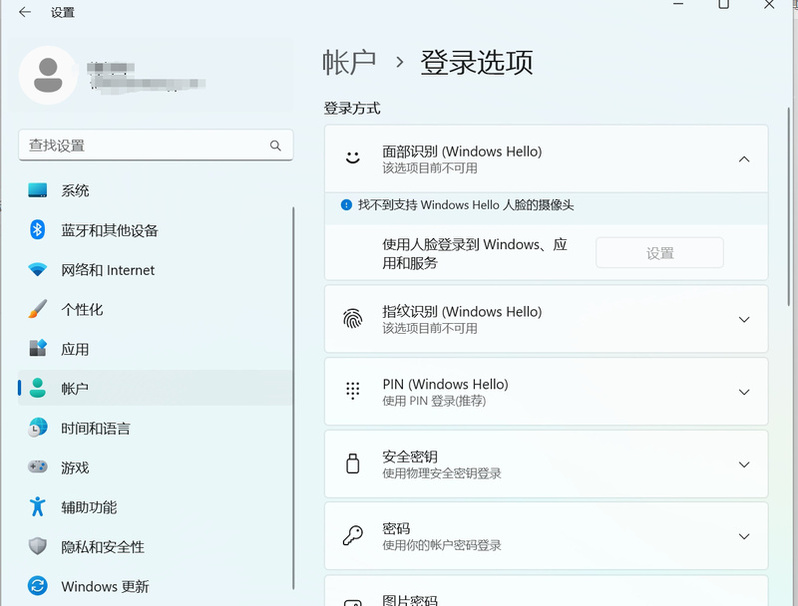Click the globe clock icon for 时间和语言

38,428
